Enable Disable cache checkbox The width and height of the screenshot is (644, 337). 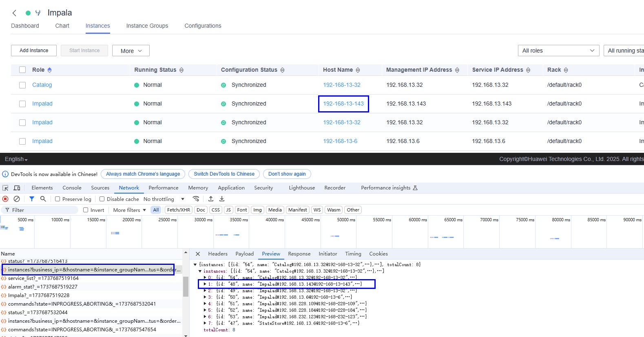tap(102, 199)
